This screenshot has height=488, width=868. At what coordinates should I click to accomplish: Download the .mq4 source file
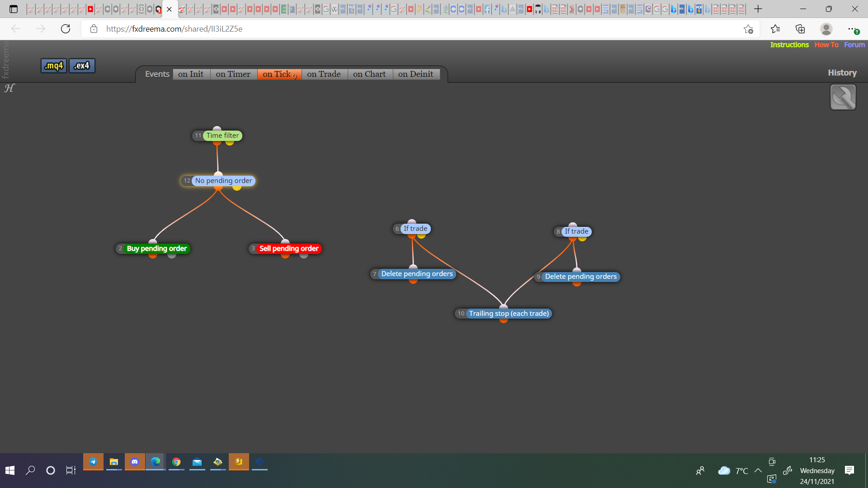click(54, 66)
